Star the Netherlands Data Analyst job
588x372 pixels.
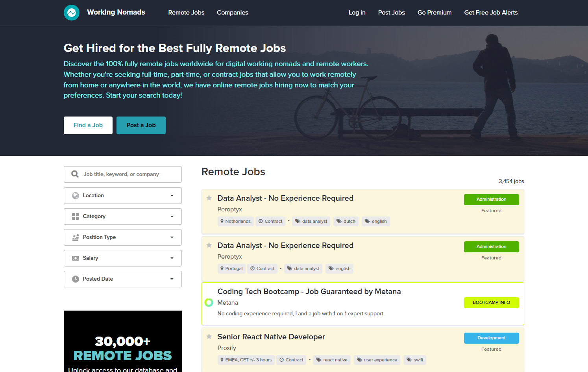click(209, 198)
